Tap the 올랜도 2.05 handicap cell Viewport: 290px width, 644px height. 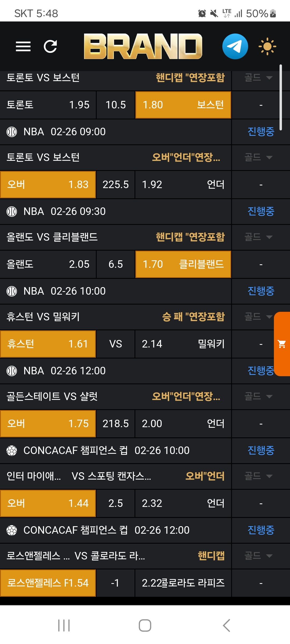pyautogui.click(x=48, y=264)
